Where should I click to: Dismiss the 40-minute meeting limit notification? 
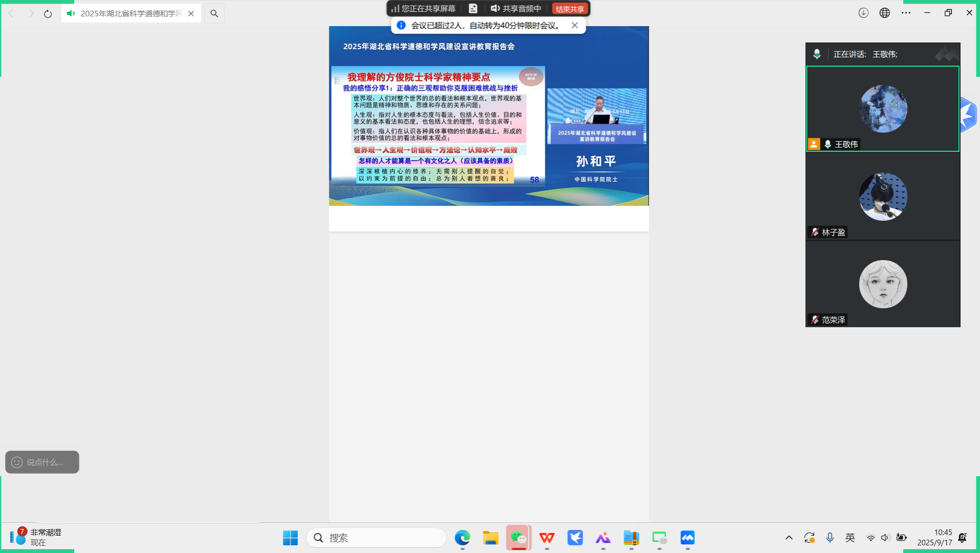[x=574, y=25]
